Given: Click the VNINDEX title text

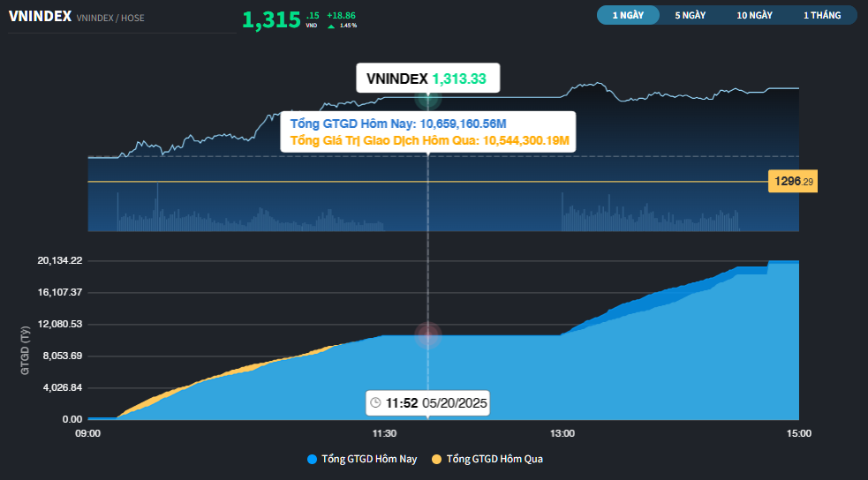Looking at the screenshot, I should tap(40, 17).
